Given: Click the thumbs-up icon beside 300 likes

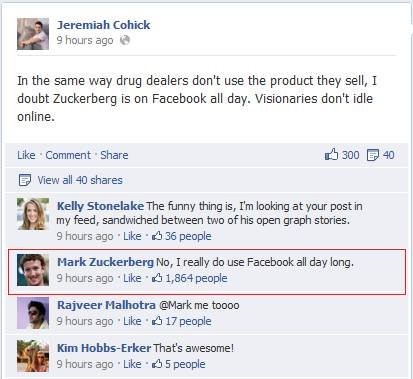Looking at the screenshot, I should [332, 154].
